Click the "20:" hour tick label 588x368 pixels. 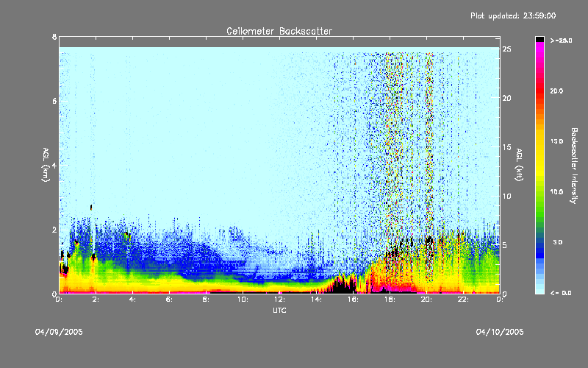426,300
